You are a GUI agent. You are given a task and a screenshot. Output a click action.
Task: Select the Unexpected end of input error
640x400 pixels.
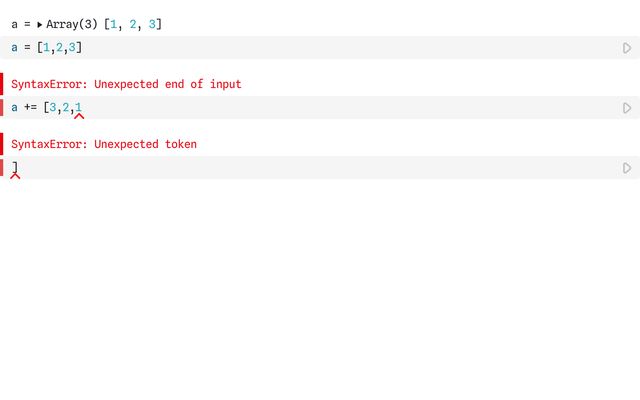coord(126,84)
